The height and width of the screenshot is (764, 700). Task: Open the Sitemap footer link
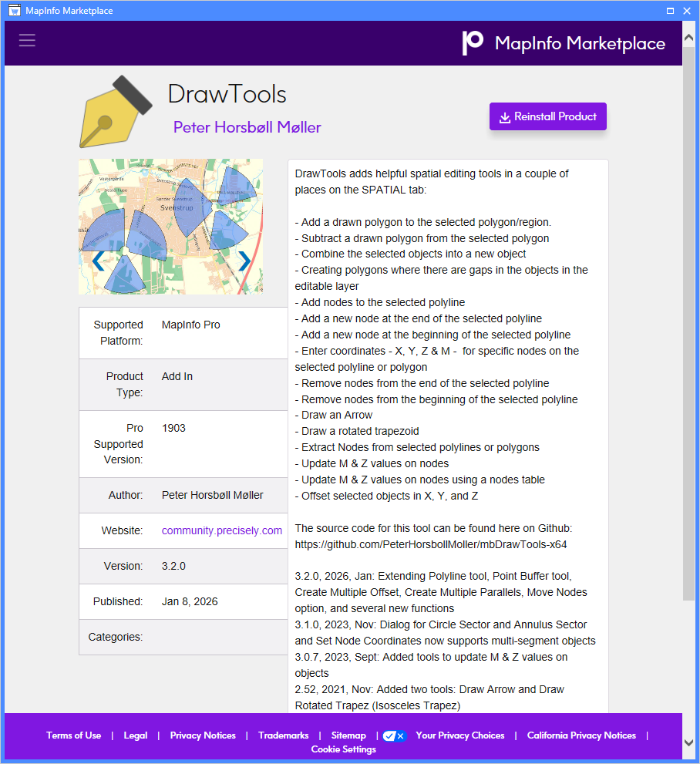pyautogui.click(x=348, y=735)
